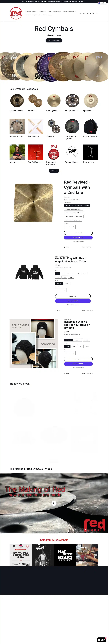109x644 pixels.
Task: Open the search magnifier icon in header
Action: click(93, 13)
